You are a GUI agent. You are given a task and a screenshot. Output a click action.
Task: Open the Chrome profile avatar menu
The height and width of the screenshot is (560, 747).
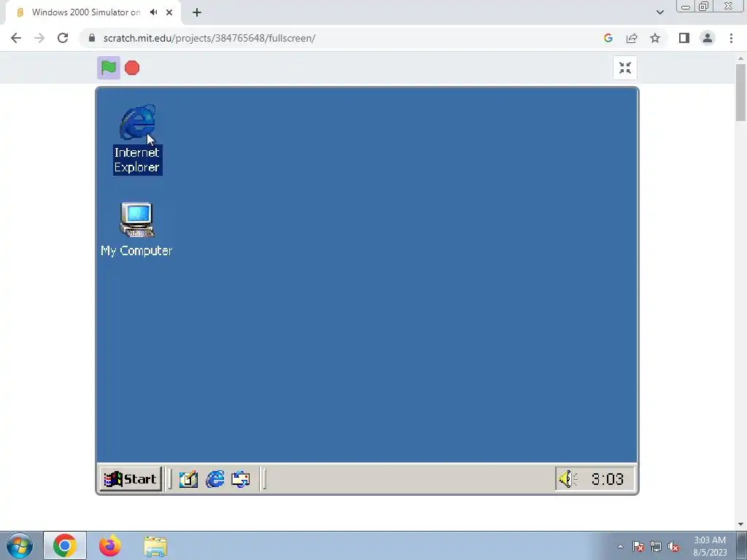point(708,38)
